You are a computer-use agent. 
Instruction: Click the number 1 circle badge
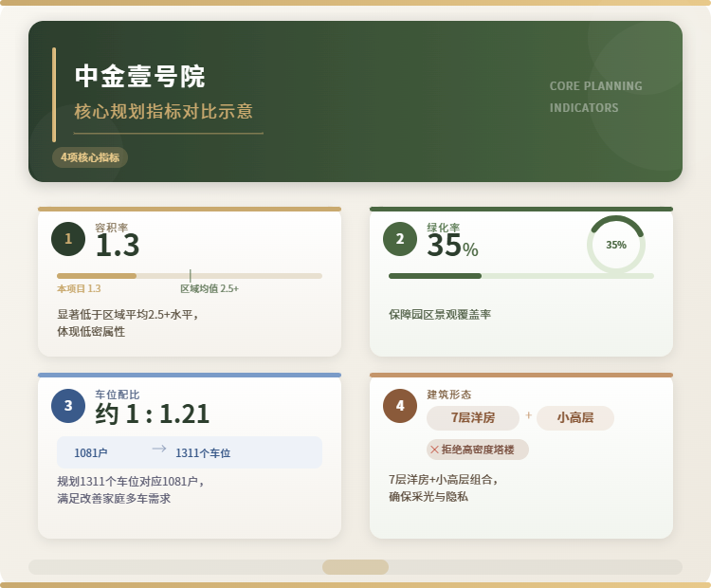pos(68,239)
